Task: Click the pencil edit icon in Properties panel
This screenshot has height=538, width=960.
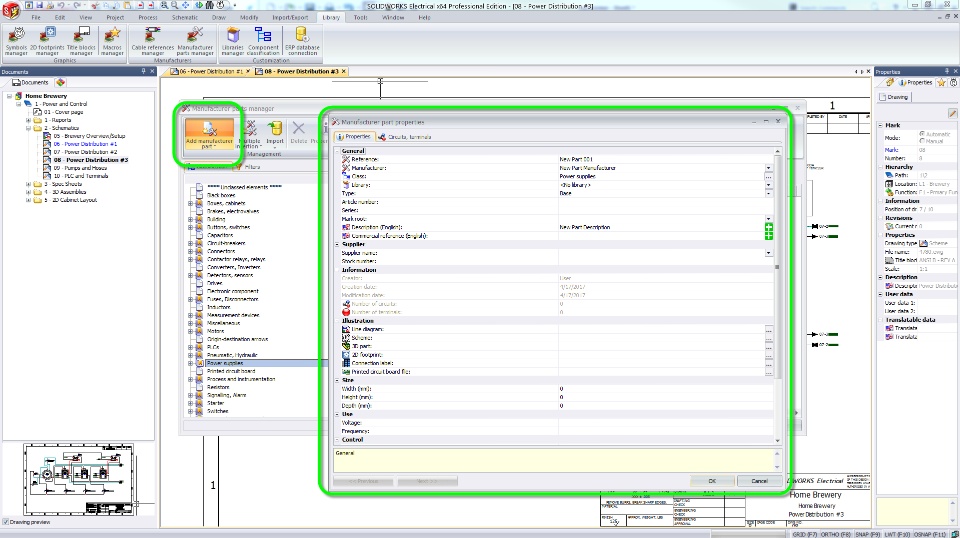Action: 952,113
